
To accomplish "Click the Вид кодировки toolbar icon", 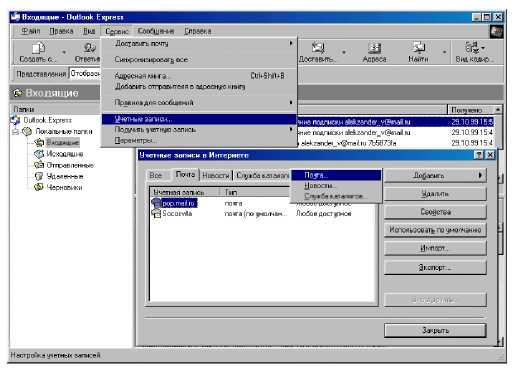I will (x=472, y=48).
